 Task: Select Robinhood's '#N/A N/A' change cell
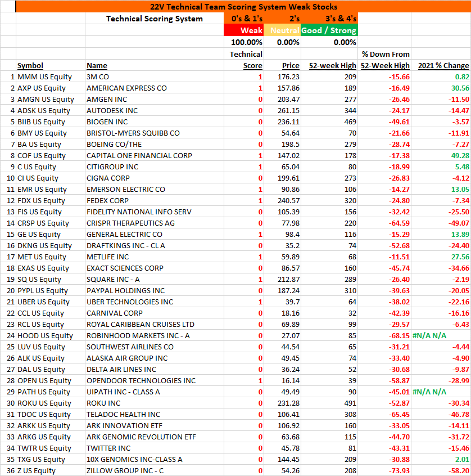point(441,335)
